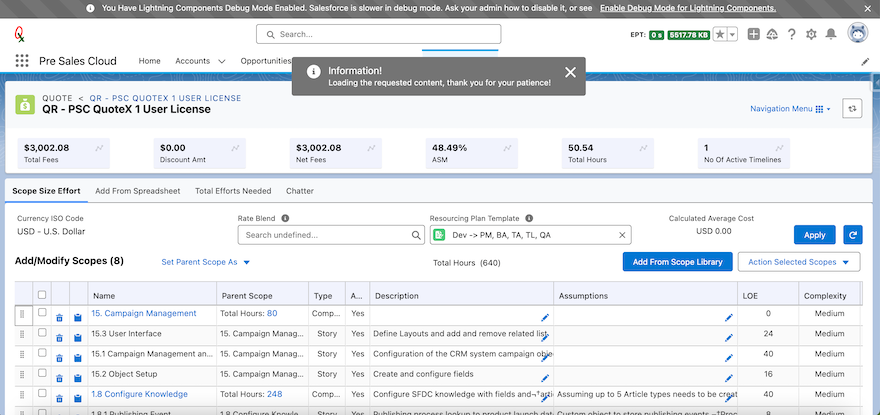Delete the 15.2 Object Setup row
880x415 pixels.
59,378
